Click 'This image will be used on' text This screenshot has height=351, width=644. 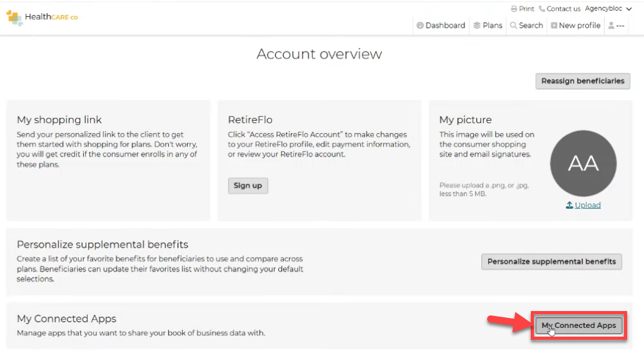click(x=486, y=144)
